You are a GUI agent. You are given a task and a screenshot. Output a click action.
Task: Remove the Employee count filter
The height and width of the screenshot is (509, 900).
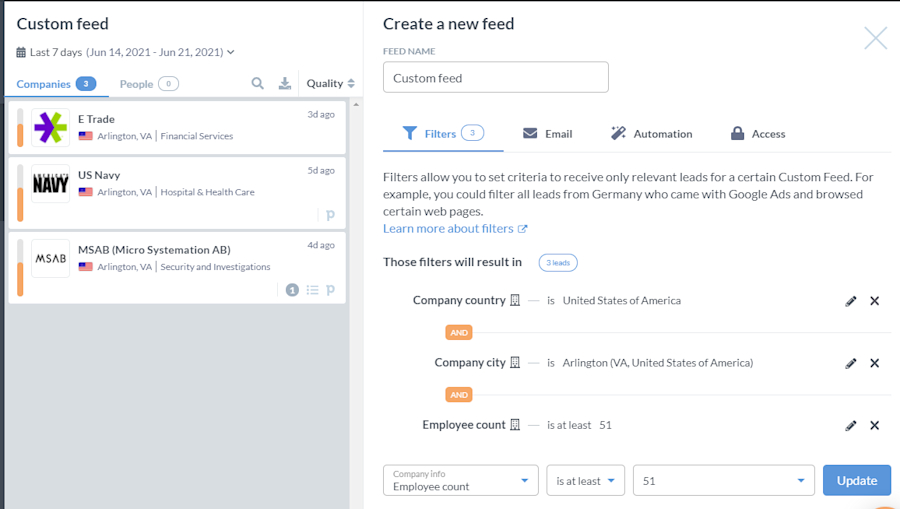tap(874, 425)
